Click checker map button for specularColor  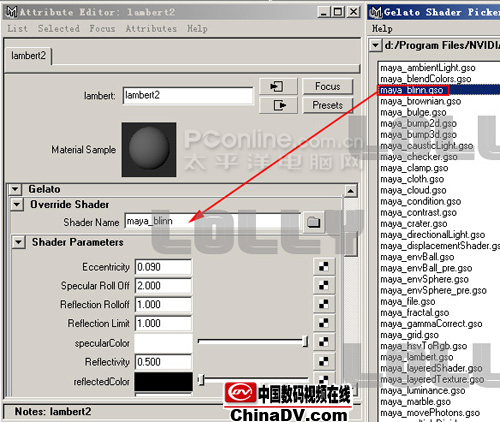pos(323,342)
